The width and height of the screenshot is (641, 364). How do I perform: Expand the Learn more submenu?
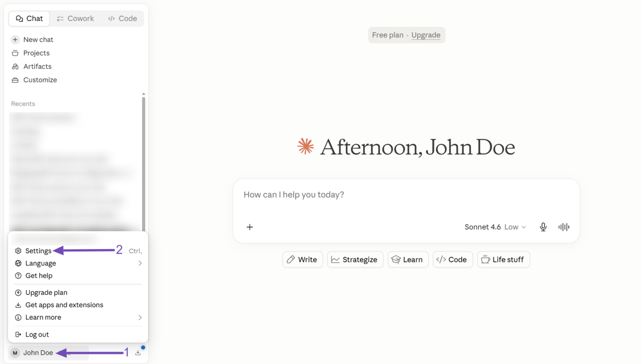[78, 317]
